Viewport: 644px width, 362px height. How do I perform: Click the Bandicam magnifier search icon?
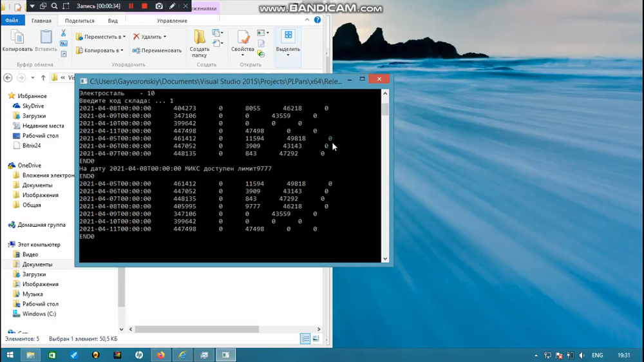point(54,6)
